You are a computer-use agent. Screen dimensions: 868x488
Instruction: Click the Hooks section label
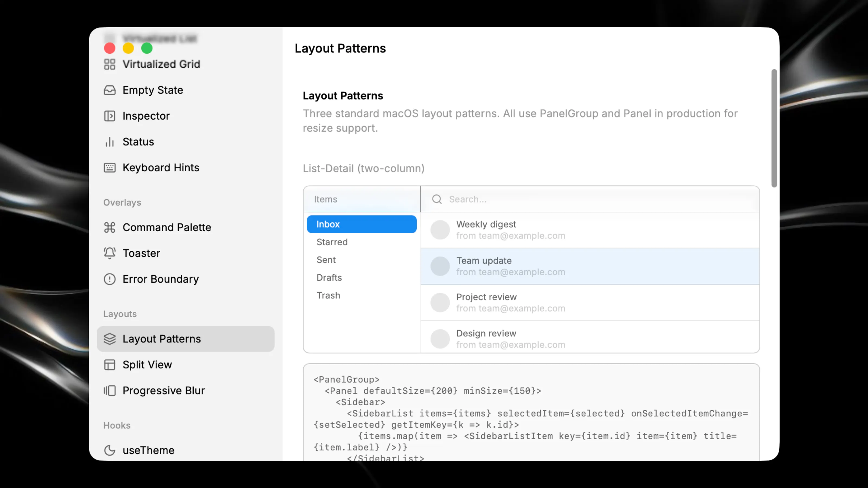pos(117,425)
